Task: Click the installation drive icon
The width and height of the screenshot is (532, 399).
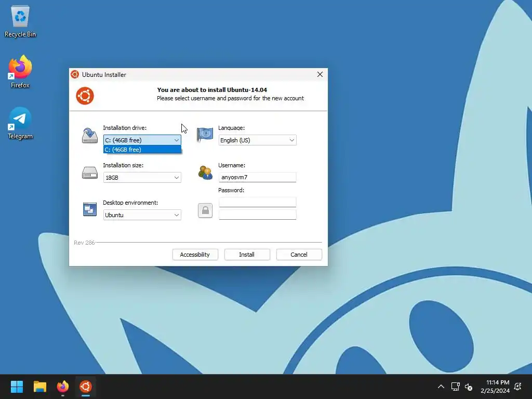Action: (89, 136)
